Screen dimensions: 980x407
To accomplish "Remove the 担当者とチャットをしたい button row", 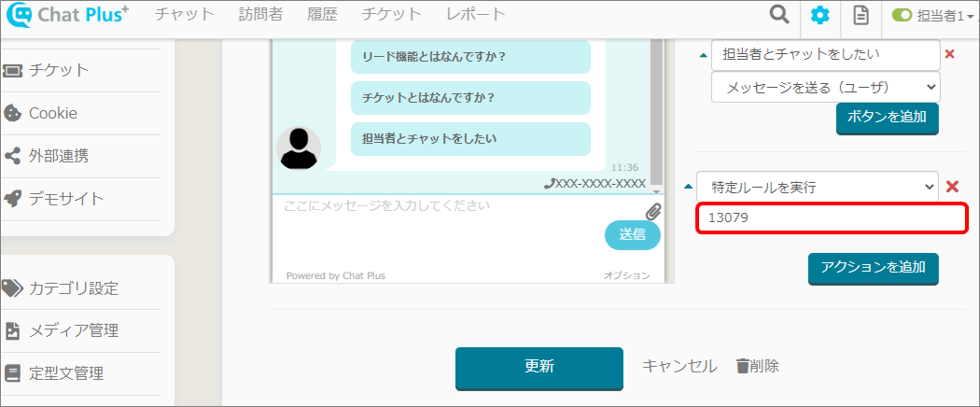I will point(950,54).
